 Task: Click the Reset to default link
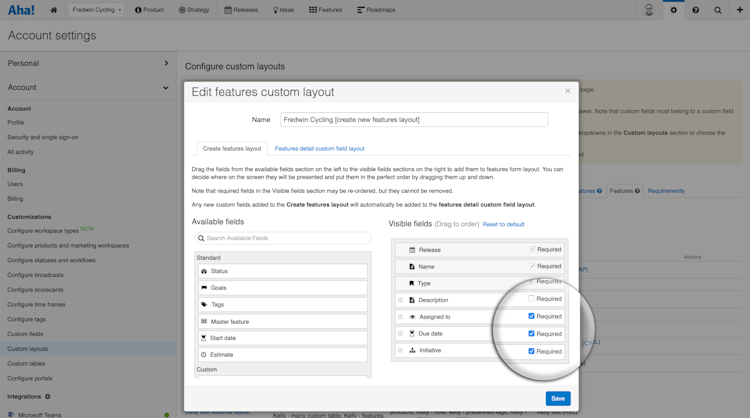(x=503, y=224)
